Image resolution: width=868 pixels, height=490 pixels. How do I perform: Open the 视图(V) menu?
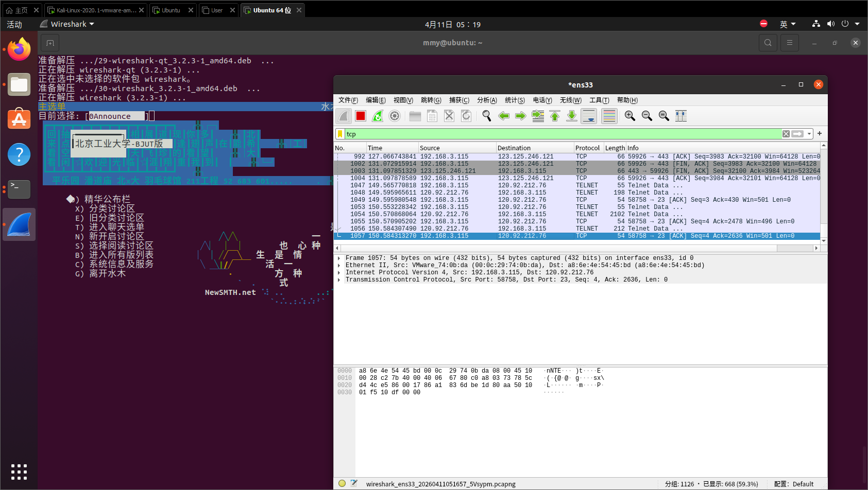pos(403,100)
